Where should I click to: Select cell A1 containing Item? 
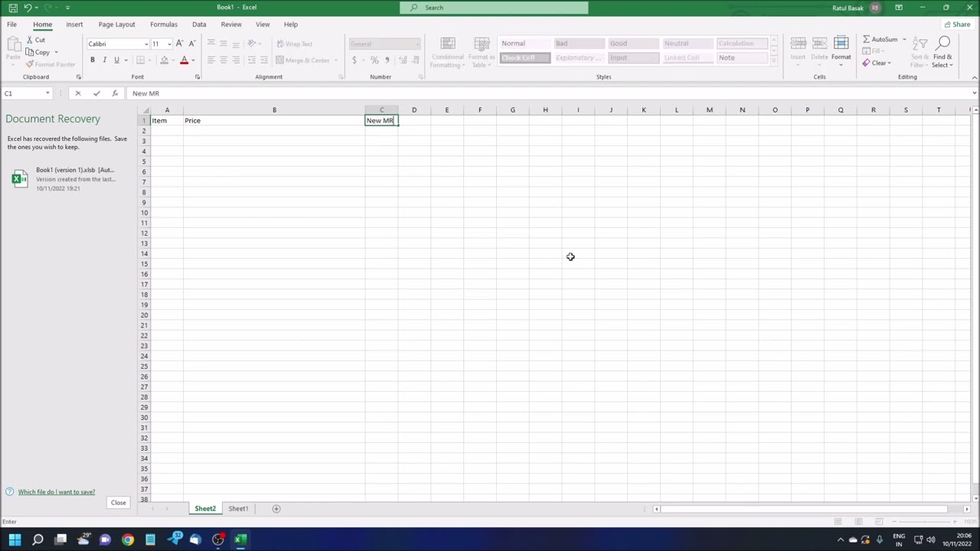point(167,121)
